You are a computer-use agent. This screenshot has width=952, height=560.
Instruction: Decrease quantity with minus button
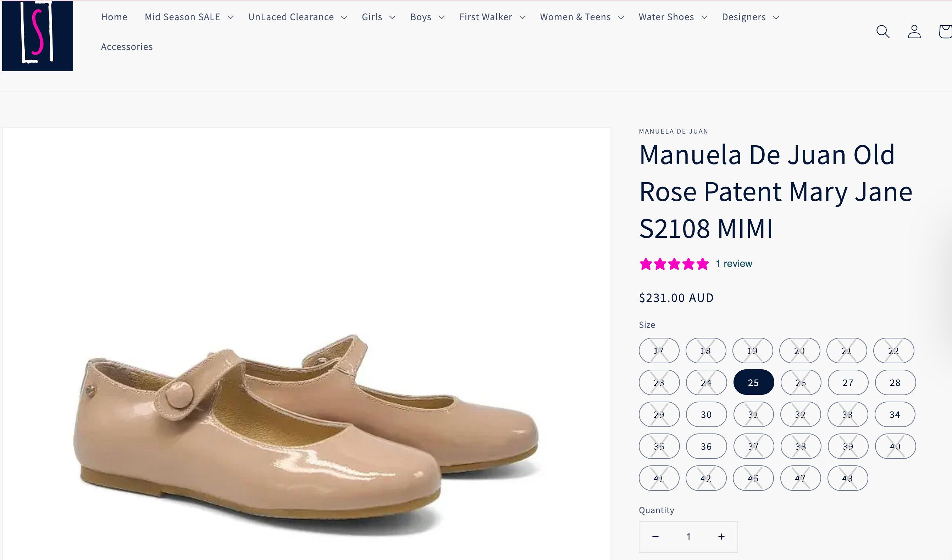click(655, 537)
